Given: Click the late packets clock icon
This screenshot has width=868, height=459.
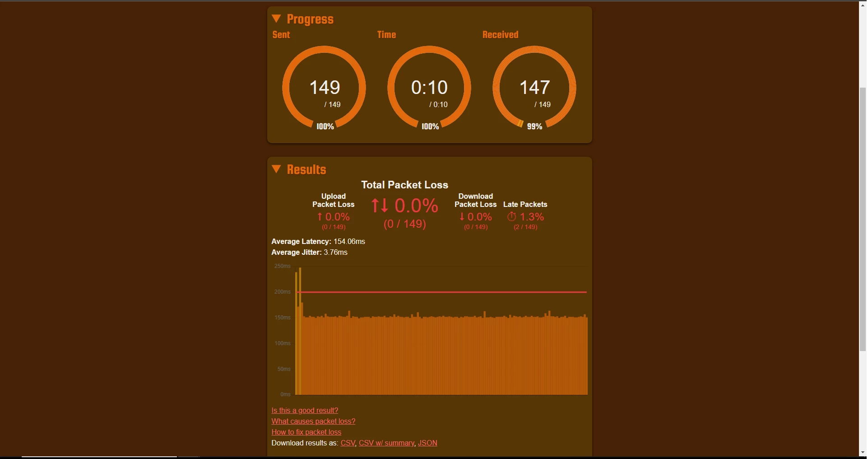Looking at the screenshot, I should (511, 217).
